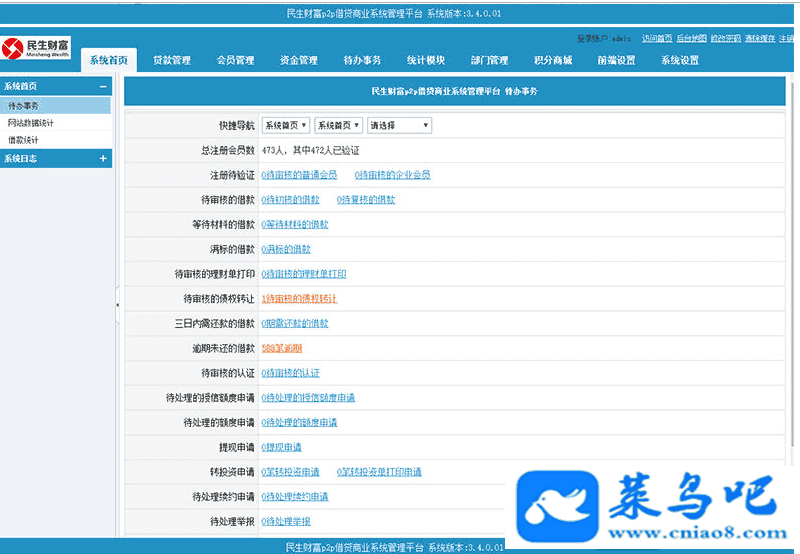
Task: Click the 访问首页 link
Action: [x=655, y=38]
